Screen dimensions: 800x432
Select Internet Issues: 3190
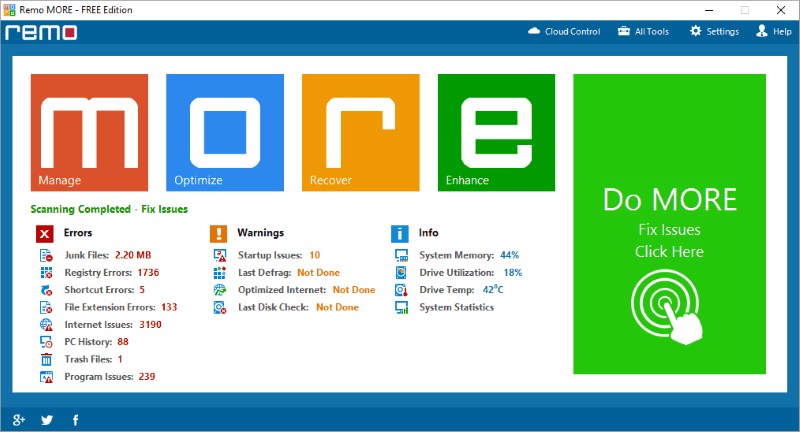point(113,324)
